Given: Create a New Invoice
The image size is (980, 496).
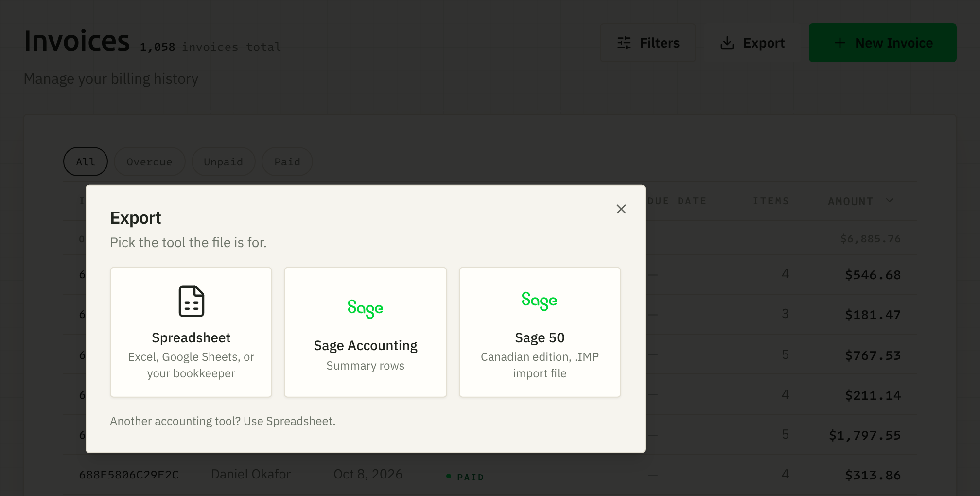Looking at the screenshot, I should tap(883, 43).
